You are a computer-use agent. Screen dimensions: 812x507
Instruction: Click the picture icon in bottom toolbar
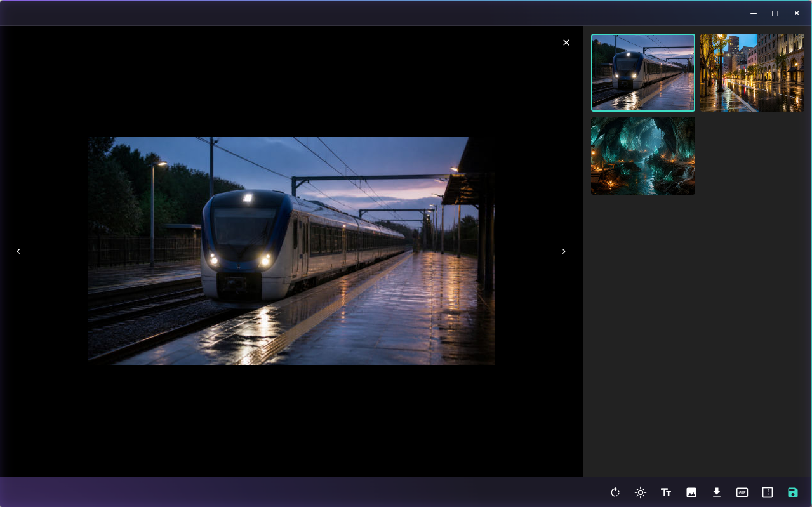coord(691,492)
